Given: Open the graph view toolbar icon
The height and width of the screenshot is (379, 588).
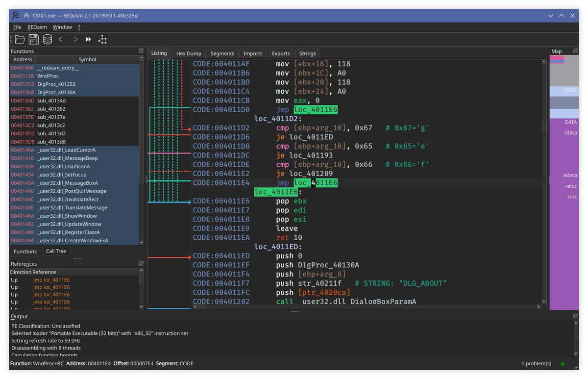Looking at the screenshot, I should [102, 39].
